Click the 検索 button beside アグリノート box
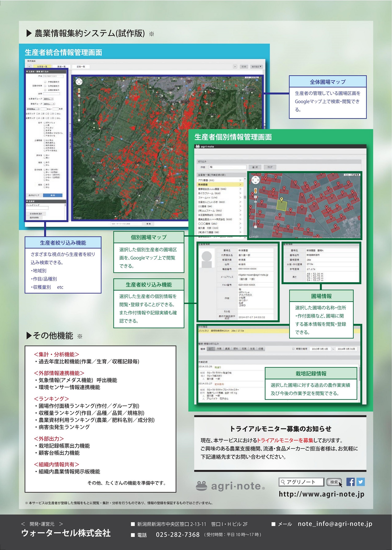 coord(334,482)
